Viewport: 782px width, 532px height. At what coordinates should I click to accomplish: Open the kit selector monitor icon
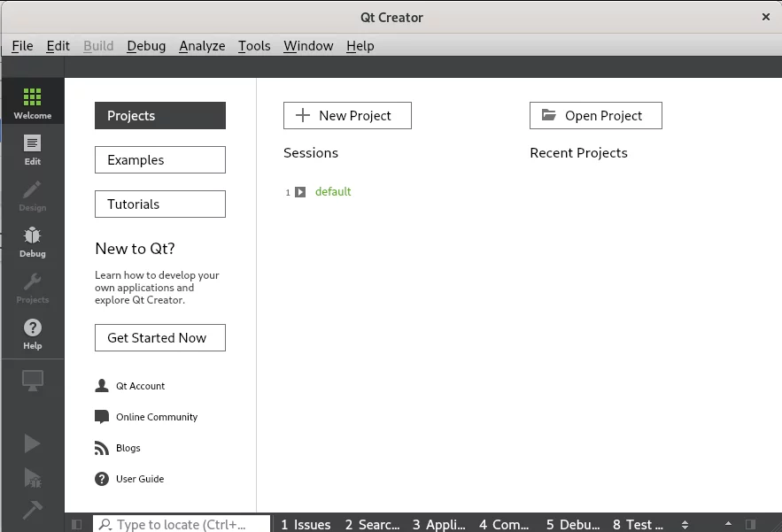33,381
